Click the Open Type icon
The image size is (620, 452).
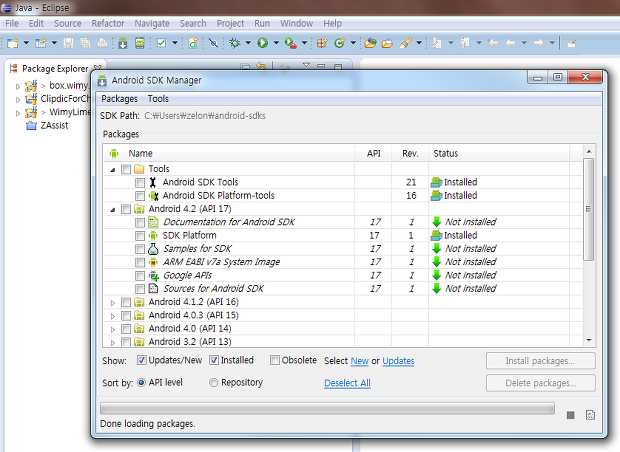(x=370, y=43)
